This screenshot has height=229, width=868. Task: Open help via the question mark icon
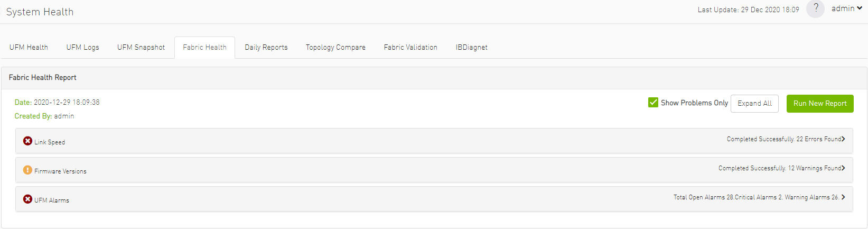815,8
